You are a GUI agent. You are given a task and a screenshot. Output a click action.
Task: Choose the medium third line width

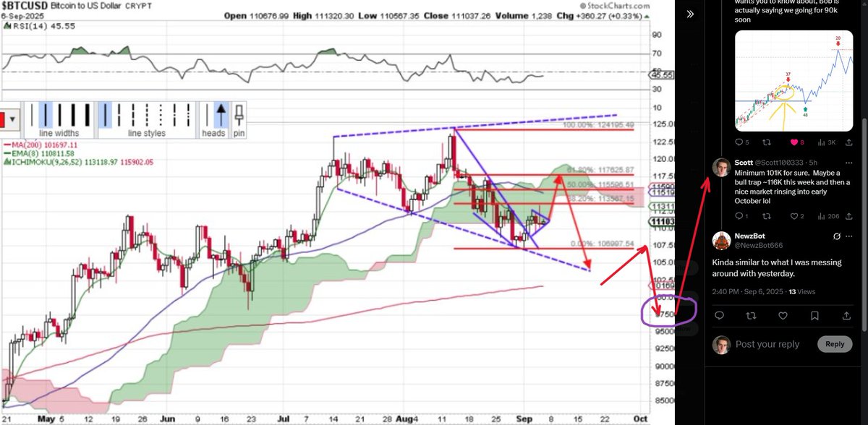coord(60,115)
